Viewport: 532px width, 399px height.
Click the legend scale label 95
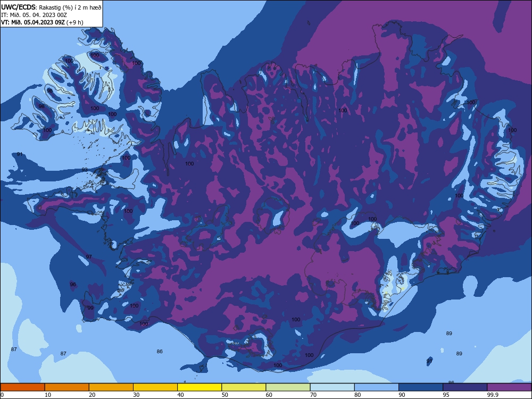446,395
